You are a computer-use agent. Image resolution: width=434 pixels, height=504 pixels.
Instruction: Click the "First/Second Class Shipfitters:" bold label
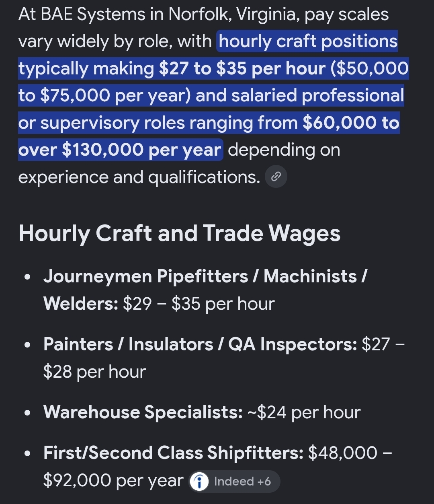pyautogui.click(x=174, y=453)
